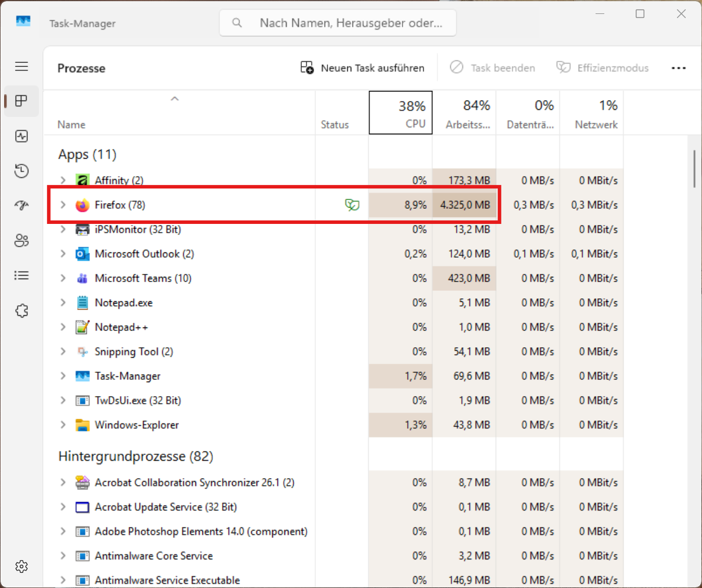Image resolution: width=702 pixels, height=588 pixels.
Task: Open the Services puzzle sidebar icon
Action: 22,311
